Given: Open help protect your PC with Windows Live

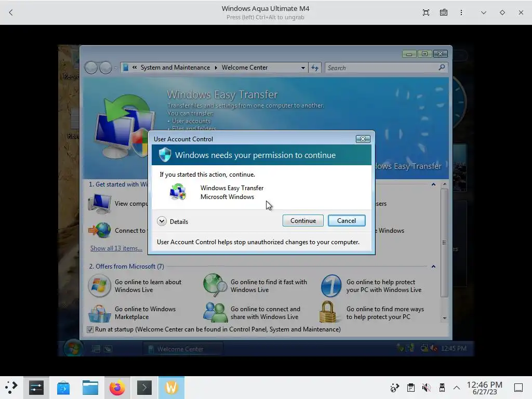Looking at the screenshot, I should click(x=384, y=286).
